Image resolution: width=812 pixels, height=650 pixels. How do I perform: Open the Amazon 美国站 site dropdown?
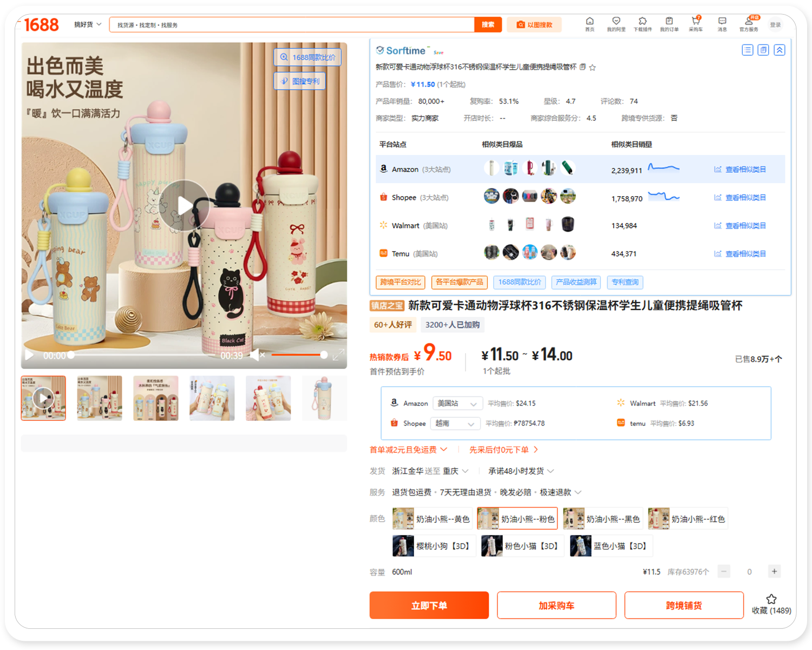click(x=457, y=404)
